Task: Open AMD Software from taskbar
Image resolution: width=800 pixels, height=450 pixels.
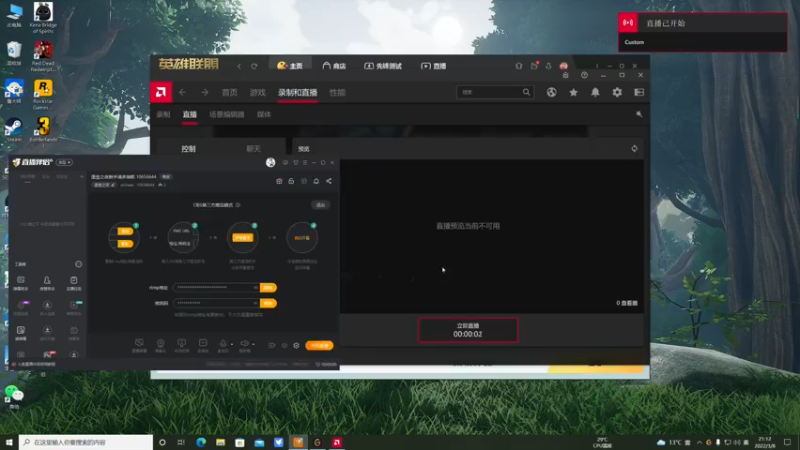Action: pyautogui.click(x=337, y=442)
